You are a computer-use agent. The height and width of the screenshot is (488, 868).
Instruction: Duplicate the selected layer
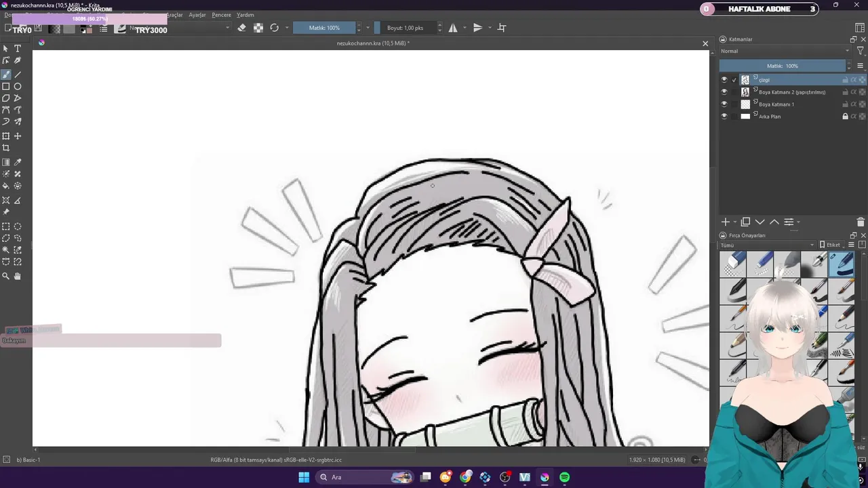(745, 222)
